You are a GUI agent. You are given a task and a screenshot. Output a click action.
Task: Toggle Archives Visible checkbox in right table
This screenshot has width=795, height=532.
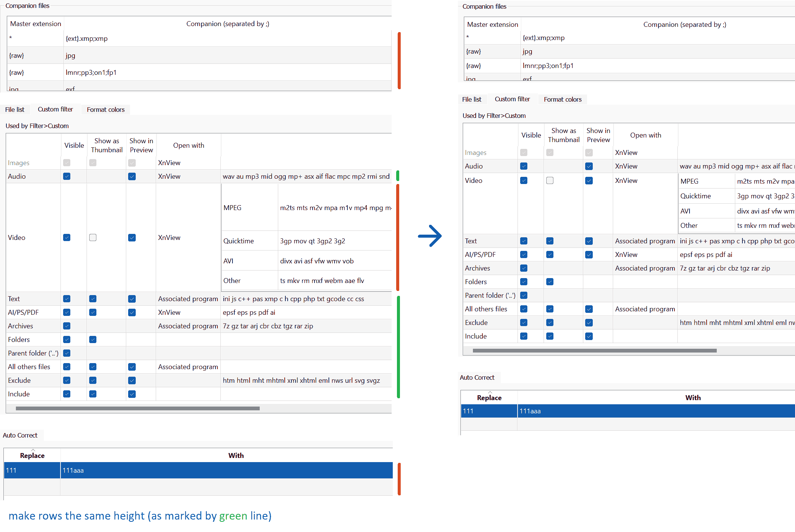[524, 268]
